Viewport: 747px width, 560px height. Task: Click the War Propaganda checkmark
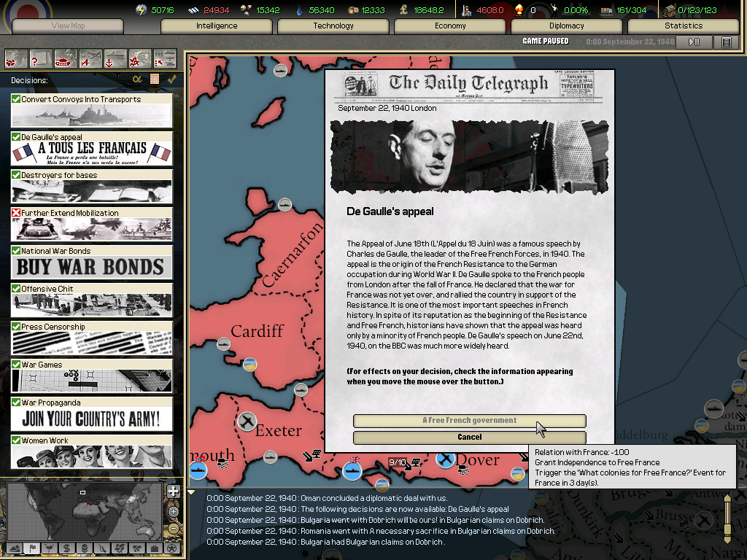16,402
